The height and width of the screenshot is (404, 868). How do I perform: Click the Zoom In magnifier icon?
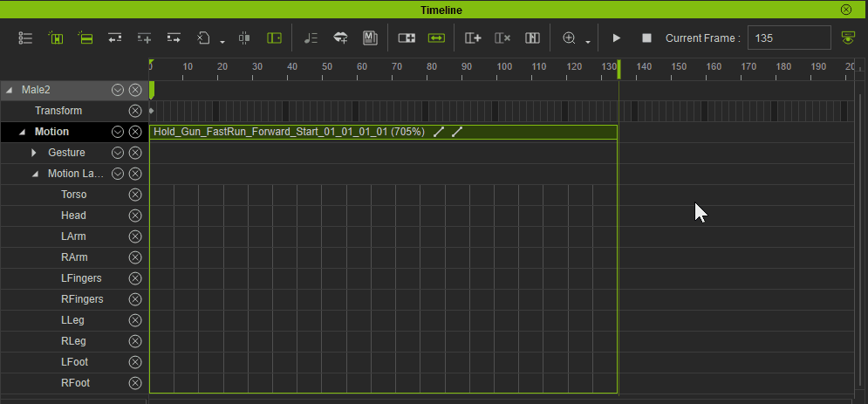(569, 38)
